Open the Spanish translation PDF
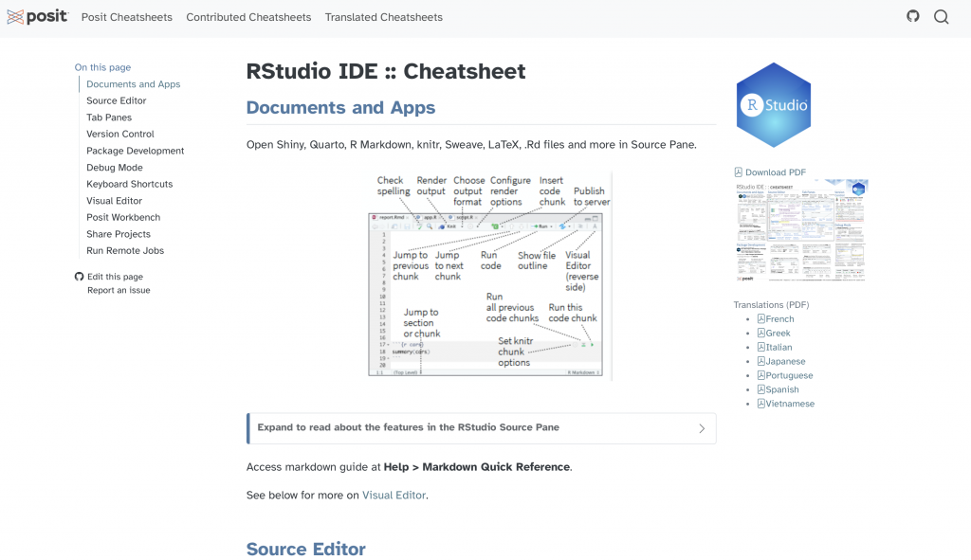This screenshot has width=971, height=560. click(782, 389)
